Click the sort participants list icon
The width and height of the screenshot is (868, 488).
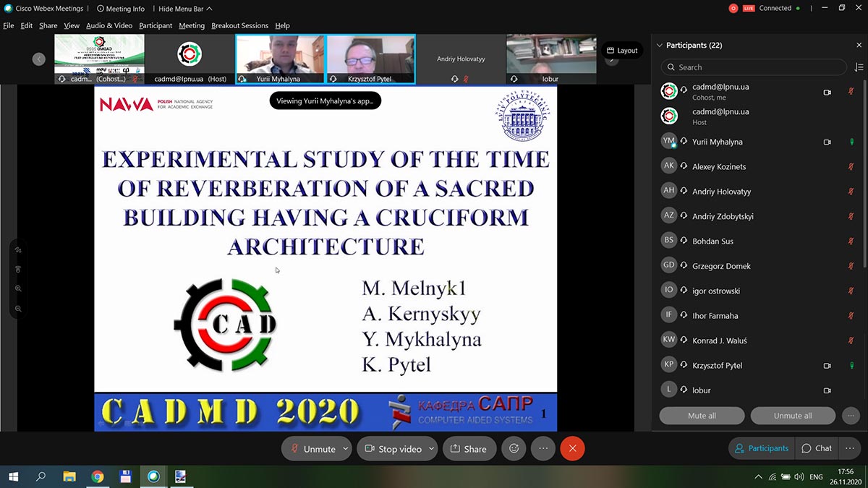coord(859,67)
